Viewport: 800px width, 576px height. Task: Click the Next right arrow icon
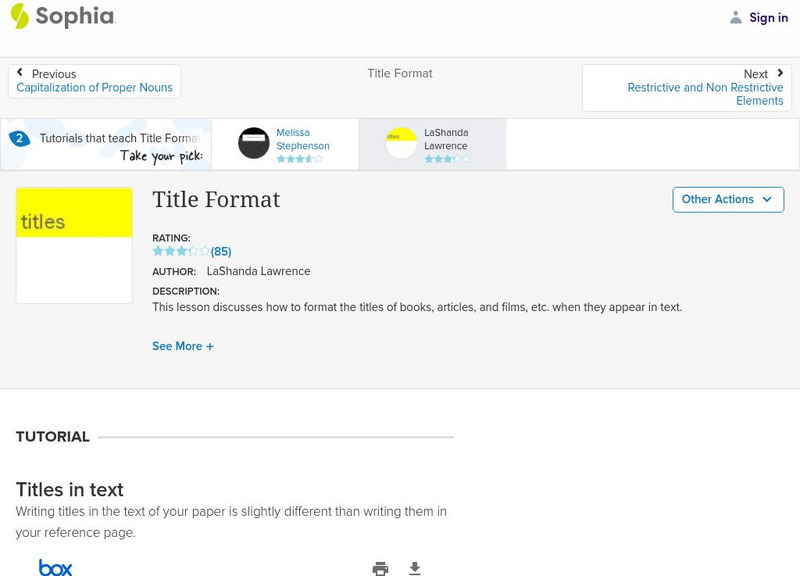point(780,73)
